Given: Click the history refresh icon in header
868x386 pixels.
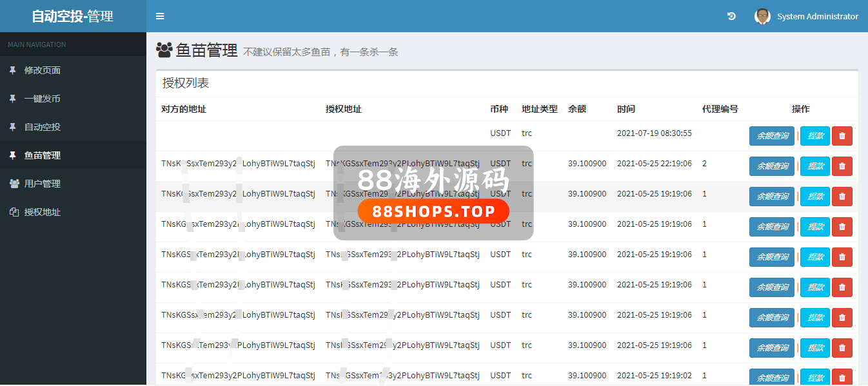Looking at the screenshot, I should [731, 16].
